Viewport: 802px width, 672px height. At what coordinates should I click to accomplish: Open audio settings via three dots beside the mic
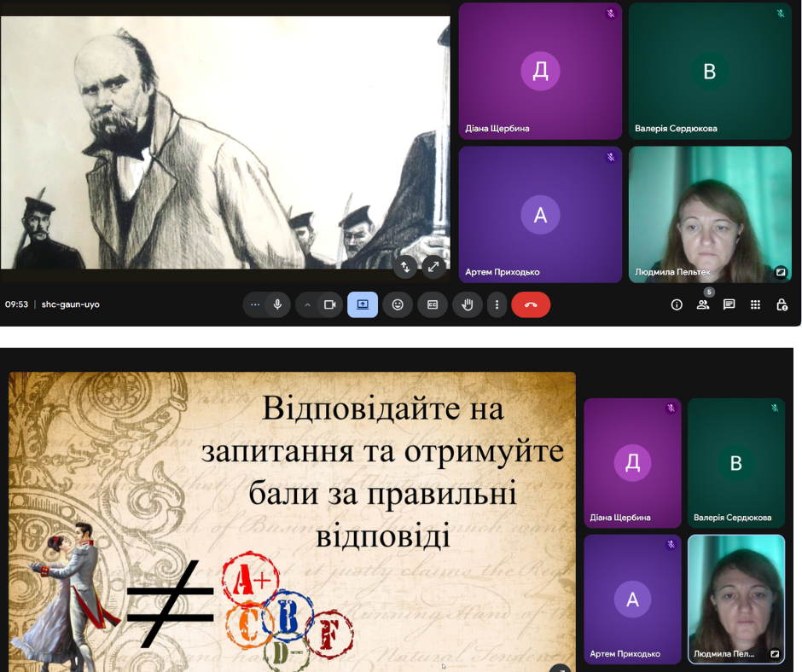pyautogui.click(x=254, y=304)
